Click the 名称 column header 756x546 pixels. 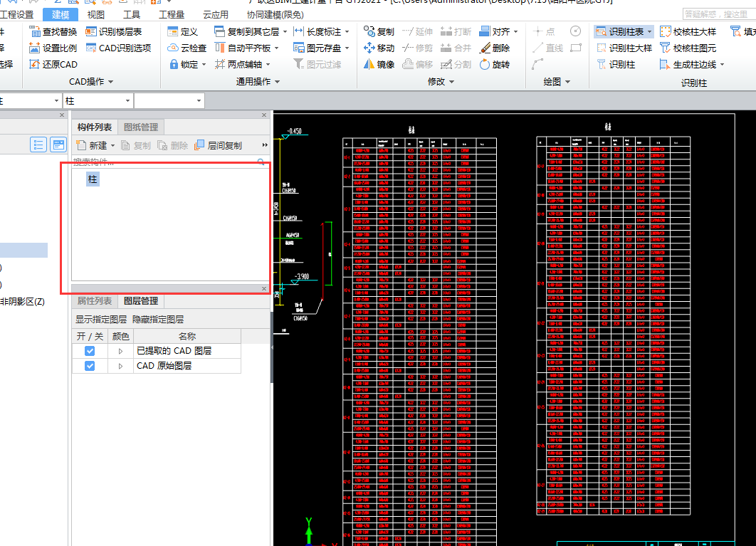click(187, 336)
